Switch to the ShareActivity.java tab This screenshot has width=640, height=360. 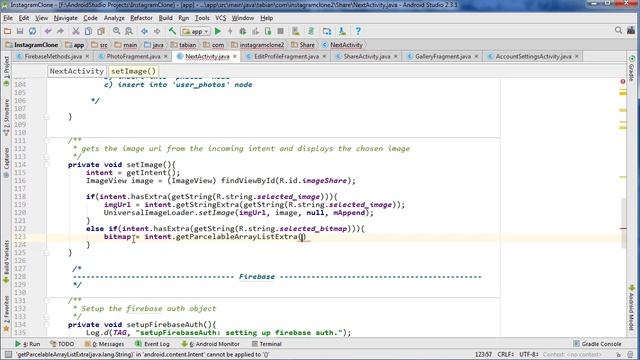click(367, 56)
